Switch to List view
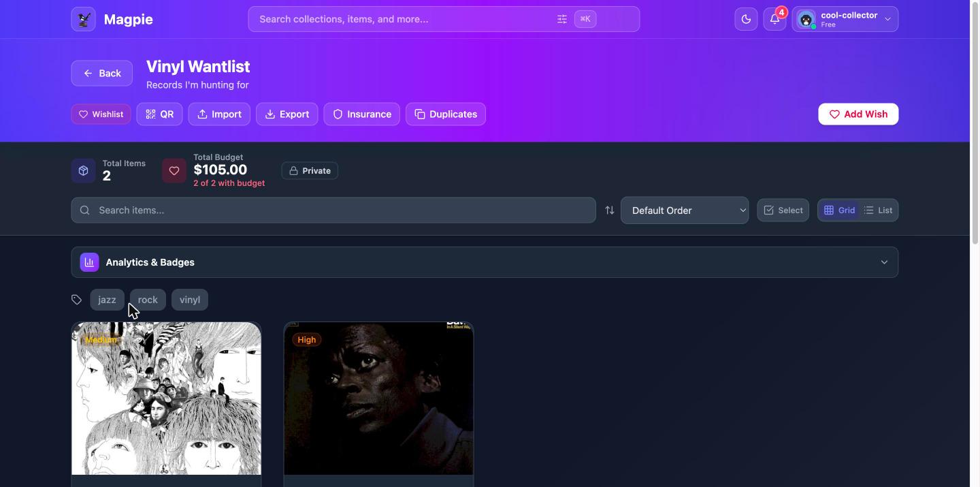 coord(878,210)
